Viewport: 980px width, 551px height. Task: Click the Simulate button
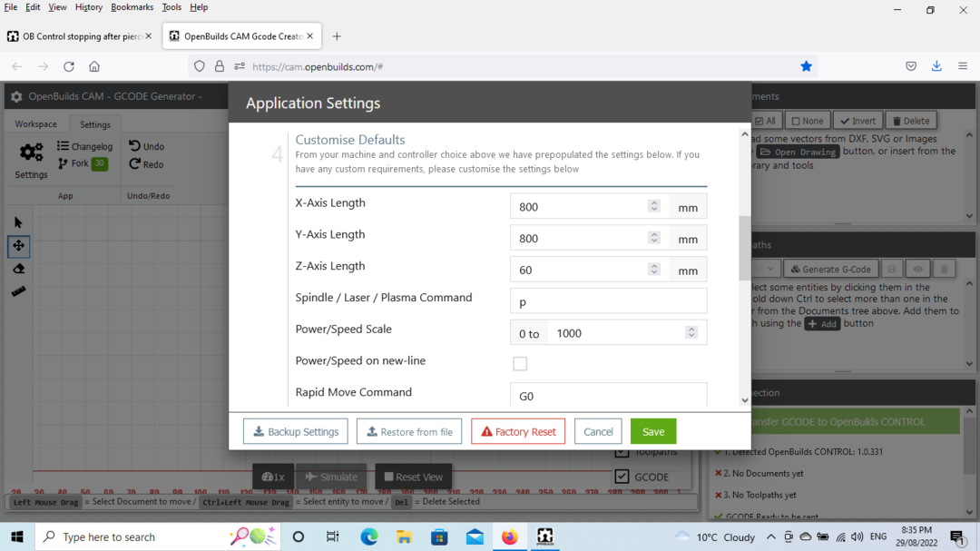(x=331, y=477)
